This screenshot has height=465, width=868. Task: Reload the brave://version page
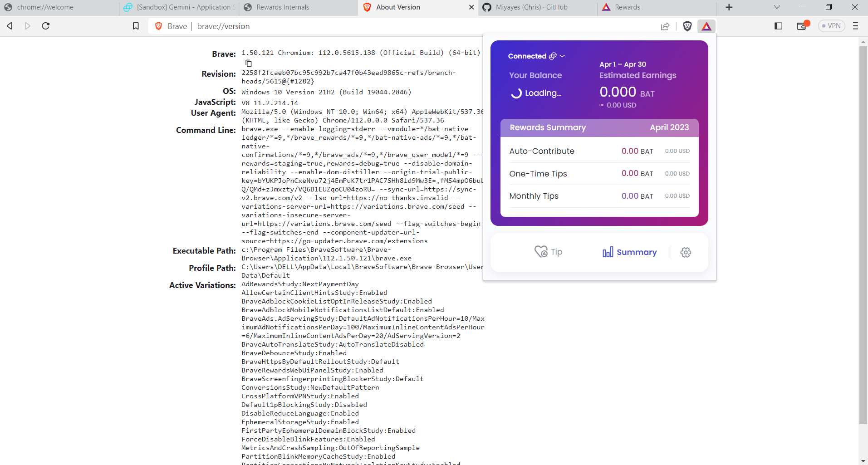45,26
